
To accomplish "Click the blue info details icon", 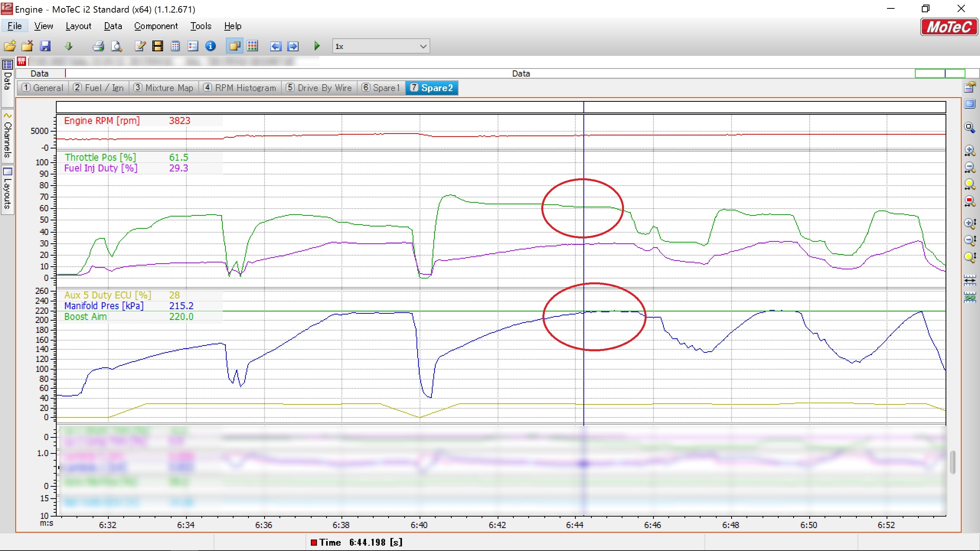I will (211, 46).
